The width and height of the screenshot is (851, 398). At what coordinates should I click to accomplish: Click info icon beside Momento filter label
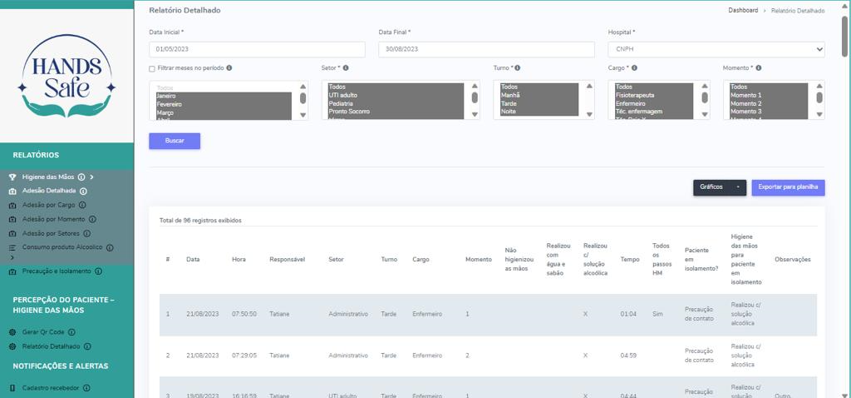pos(758,68)
